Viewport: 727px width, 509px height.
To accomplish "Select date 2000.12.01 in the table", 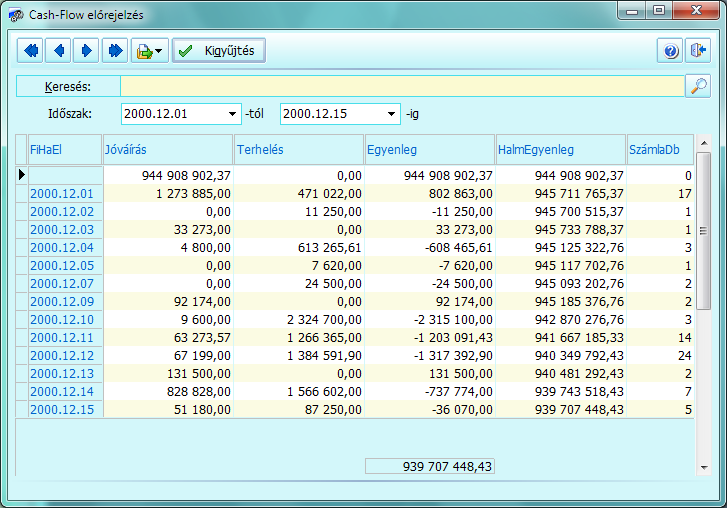I will [62, 193].
